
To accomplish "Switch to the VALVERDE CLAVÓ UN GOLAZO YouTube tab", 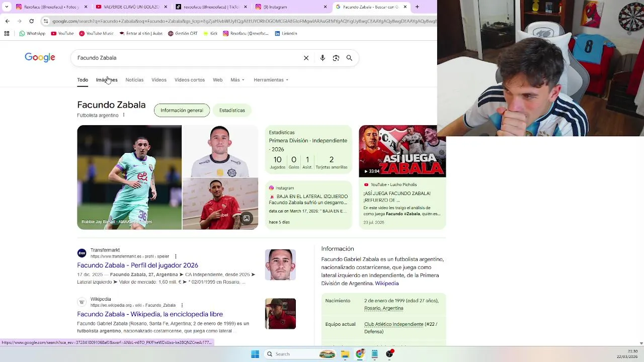I will click(130, 7).
